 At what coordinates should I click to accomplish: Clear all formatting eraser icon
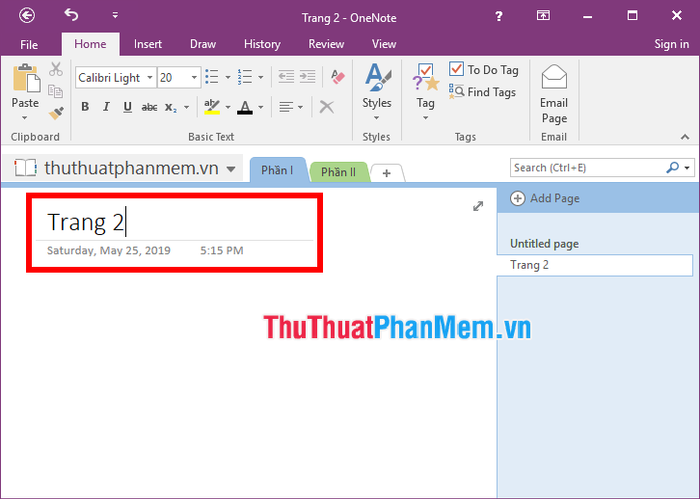click(x=338, y=77)
